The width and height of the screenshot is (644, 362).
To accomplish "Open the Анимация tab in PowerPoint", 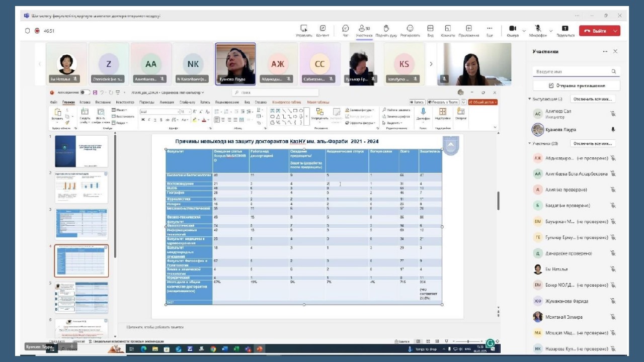I will pyautogui.click(x=167, y=102).
